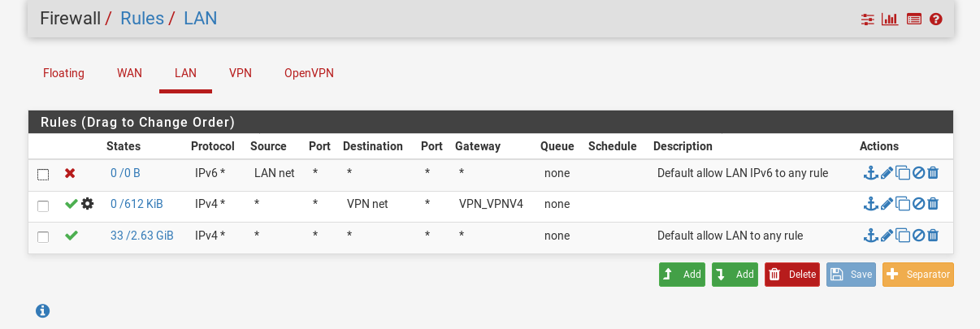Screen dimensions: 980x329
Task: Click the anchor icon on the IPv6 rule
Action: coord(870,173)
